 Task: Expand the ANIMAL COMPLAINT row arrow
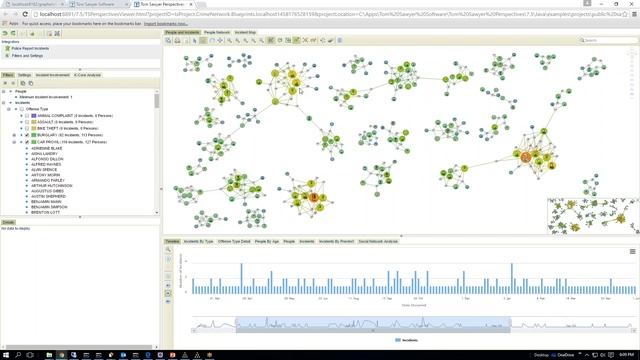tap(22, 116)
